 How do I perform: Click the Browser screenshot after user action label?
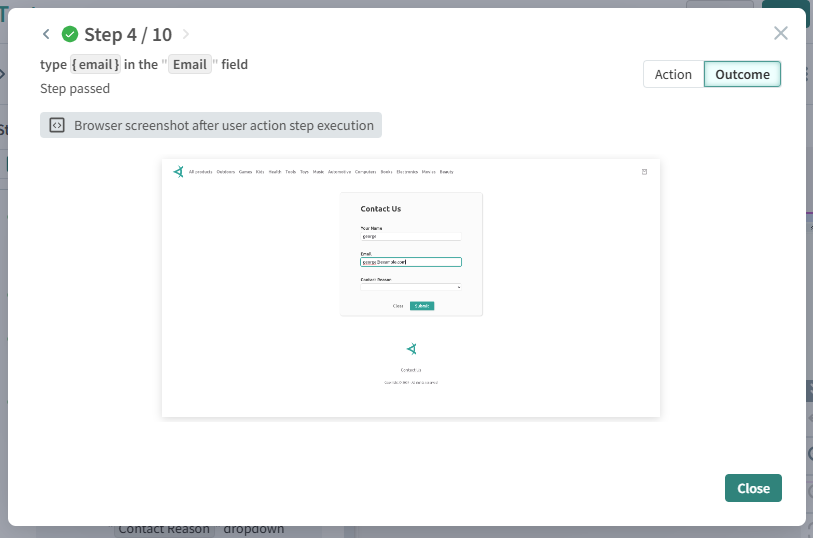point(223,126)
